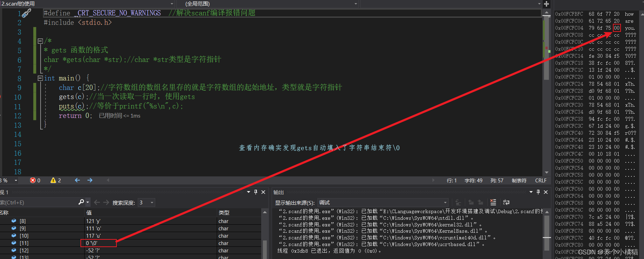644x259 pixels.
Task: Click the 已用时间 <= 1ms perf tip
Action: pos(120,116)
